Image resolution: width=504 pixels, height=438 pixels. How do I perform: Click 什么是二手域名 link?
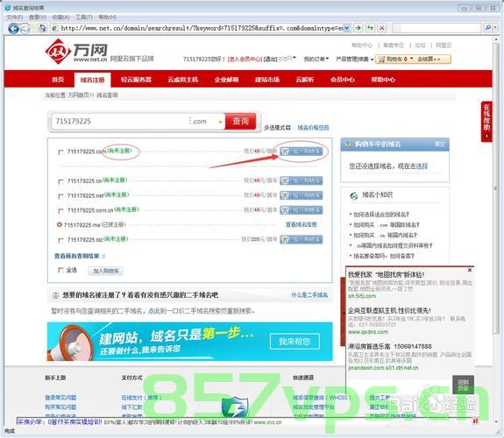(309, 295)
